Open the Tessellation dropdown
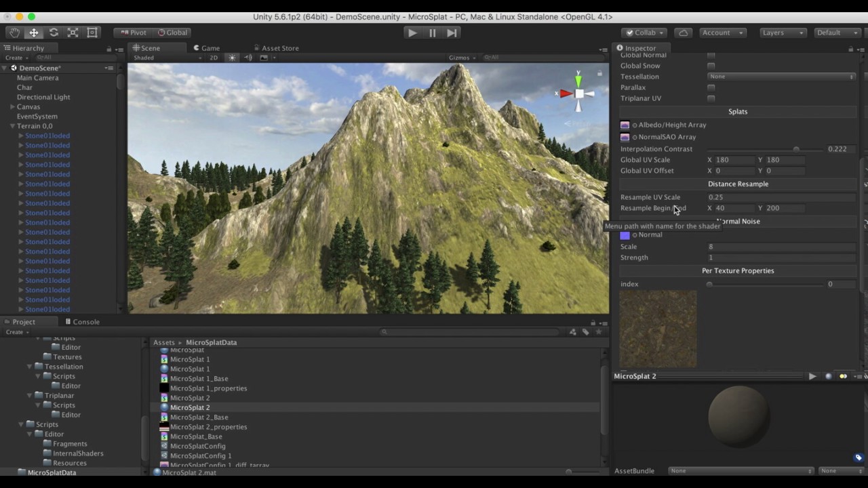Image resolution: width=868 pixels, height=488 pixels. [781, 77]
